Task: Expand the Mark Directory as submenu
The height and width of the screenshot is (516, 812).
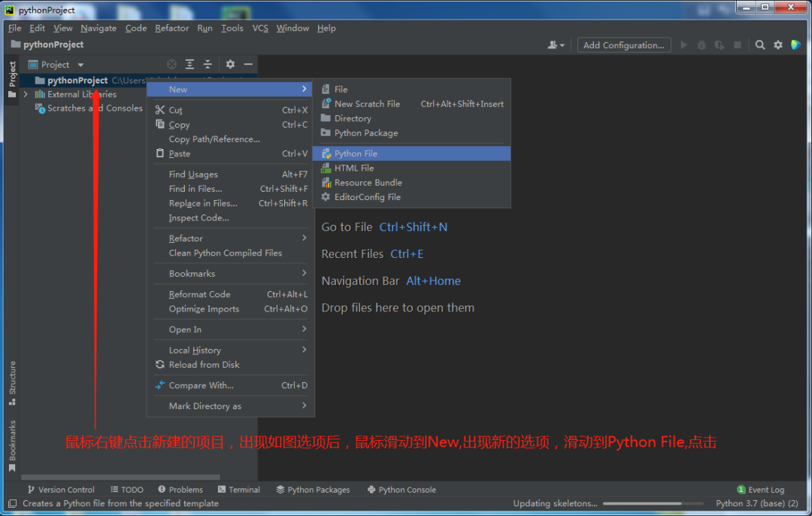Action: tap(229, 406)
